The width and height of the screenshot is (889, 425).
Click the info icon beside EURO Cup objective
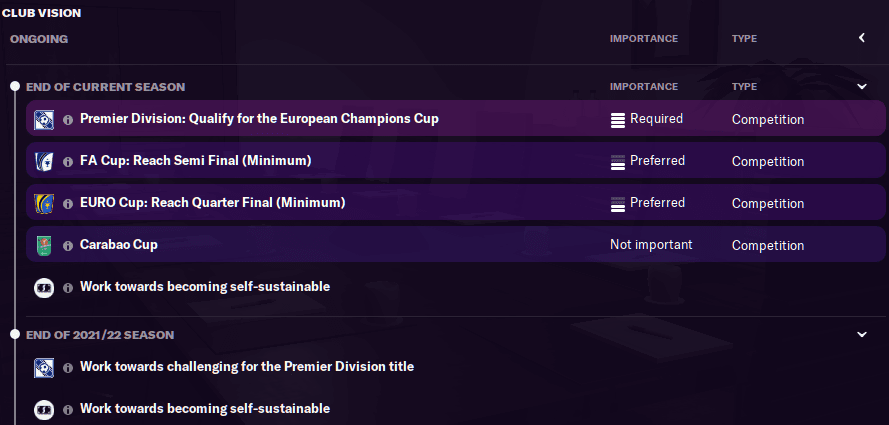point(68,203)
